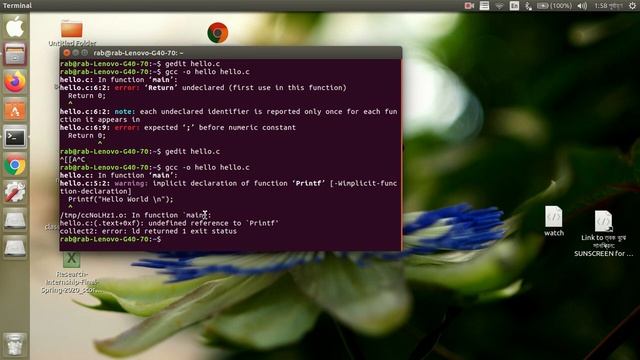Click the 'Terminal' app title in top panel

tap(17, 5)
